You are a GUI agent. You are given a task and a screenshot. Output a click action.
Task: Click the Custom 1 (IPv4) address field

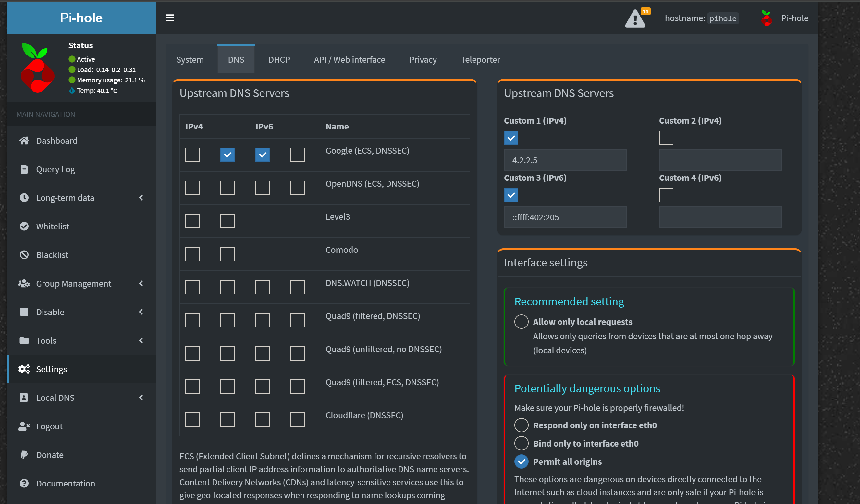[x=565, y=160]
